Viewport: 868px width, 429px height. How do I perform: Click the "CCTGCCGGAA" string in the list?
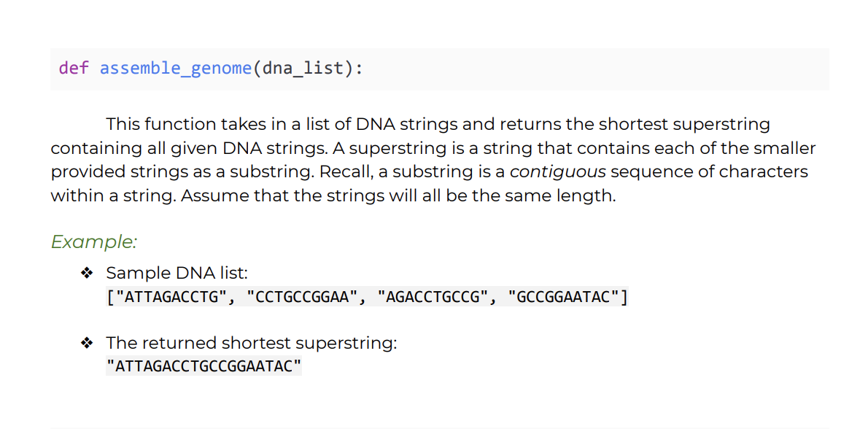point(302,298)
